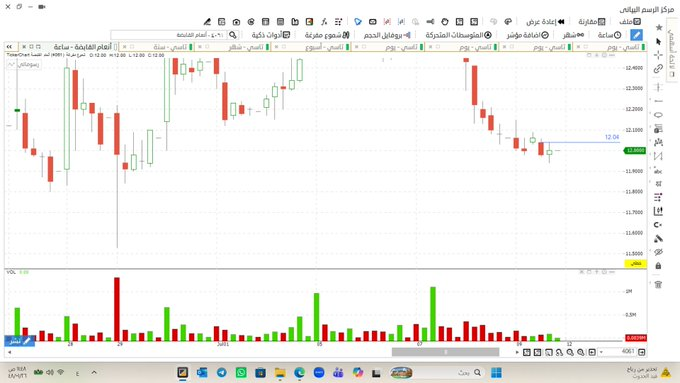The image size is (680, 383).
Task: Click the undo arrow icon
Action: [508, 21]
